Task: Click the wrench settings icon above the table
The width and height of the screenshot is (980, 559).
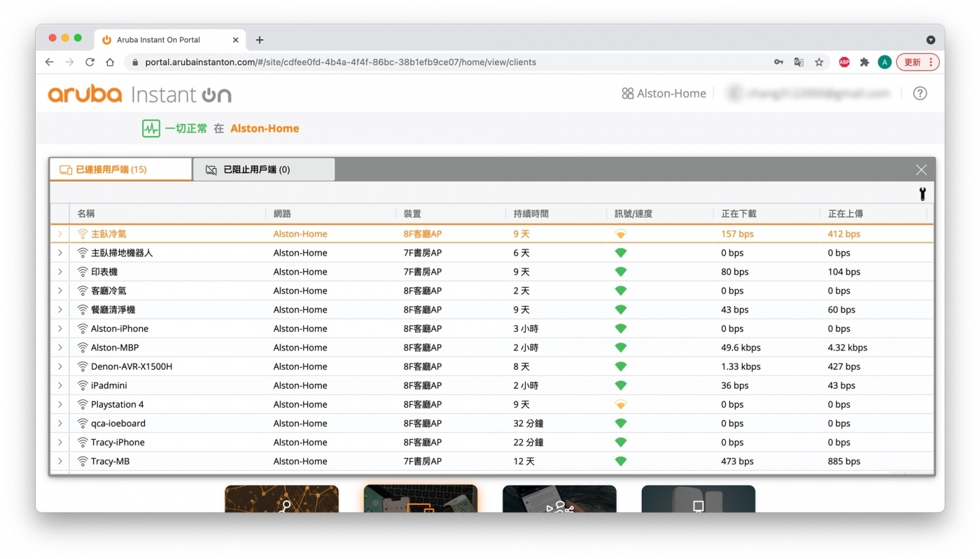Action: pyautogui.click(x=923, y=194)
